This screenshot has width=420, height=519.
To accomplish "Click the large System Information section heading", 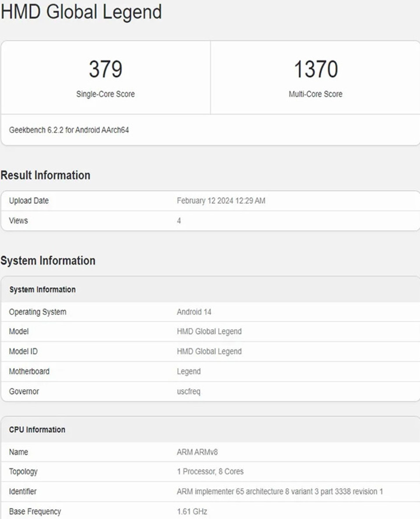I will tap(48, 261).
